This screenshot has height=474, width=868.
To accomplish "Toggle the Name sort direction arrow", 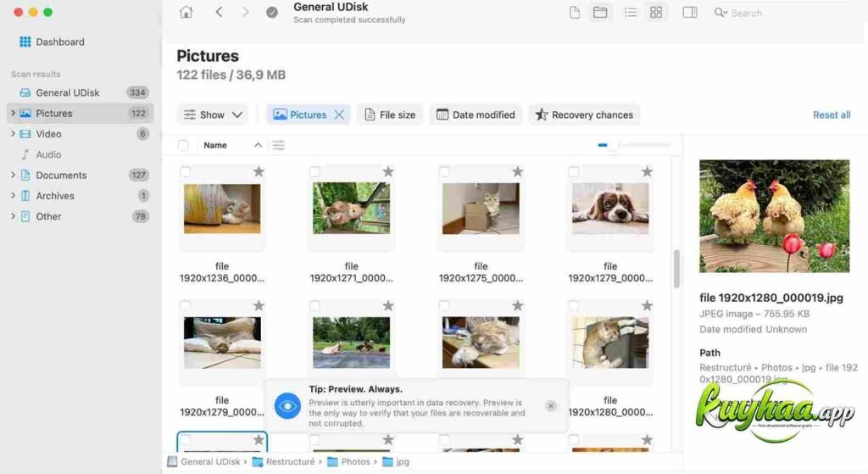I will (258, 145).
